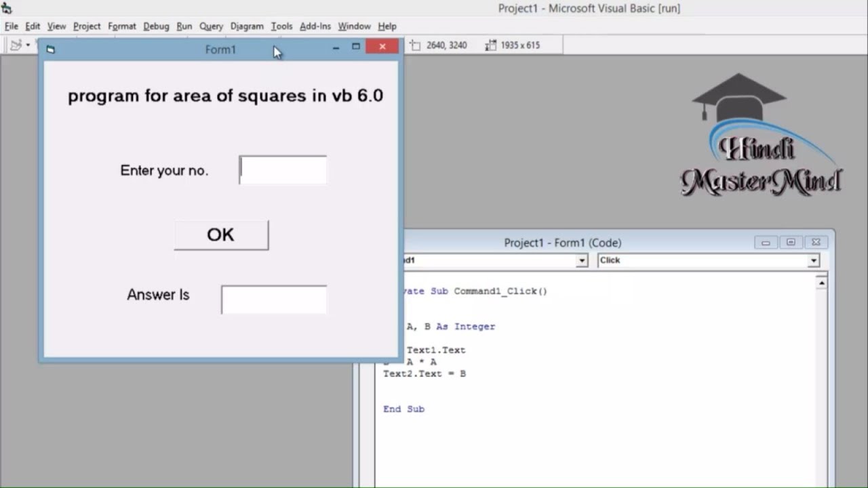The width and height of the screenshot is (868, 488).
Task: Open the Edit menu
Action: point(33,26)
